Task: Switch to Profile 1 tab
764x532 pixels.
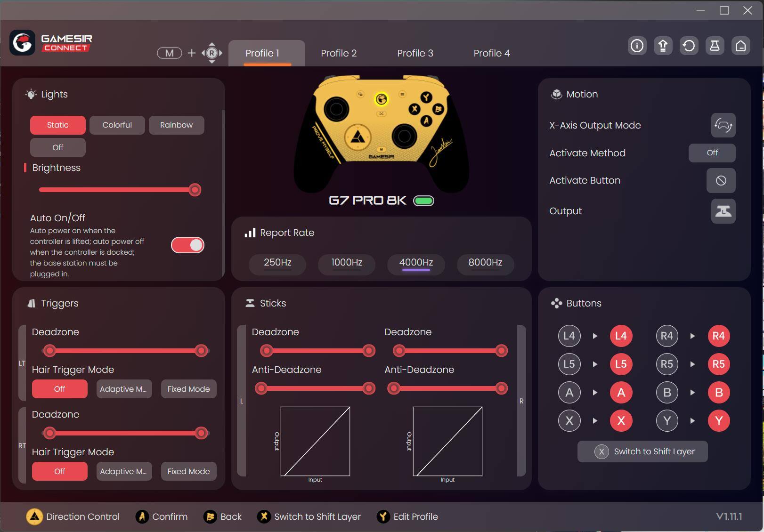Action: pos(267,53)
